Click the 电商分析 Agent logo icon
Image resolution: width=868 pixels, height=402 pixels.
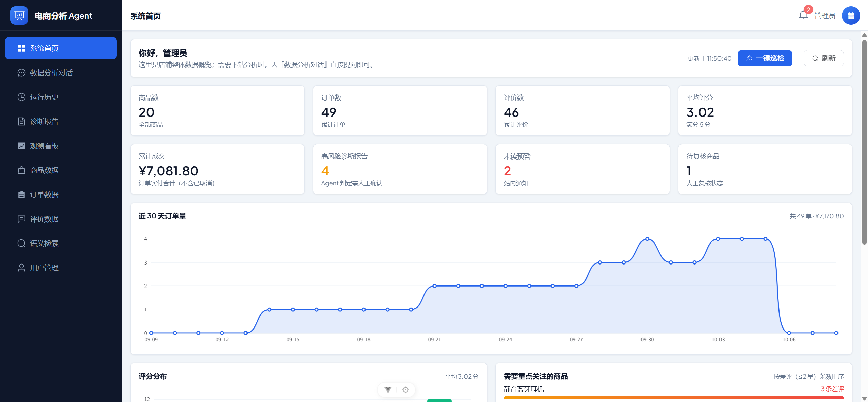pos(19,16)
